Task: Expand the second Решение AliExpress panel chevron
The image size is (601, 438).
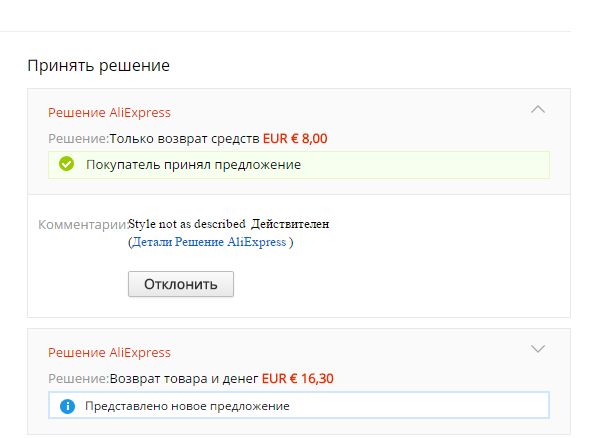Action: tap(538, 349)
